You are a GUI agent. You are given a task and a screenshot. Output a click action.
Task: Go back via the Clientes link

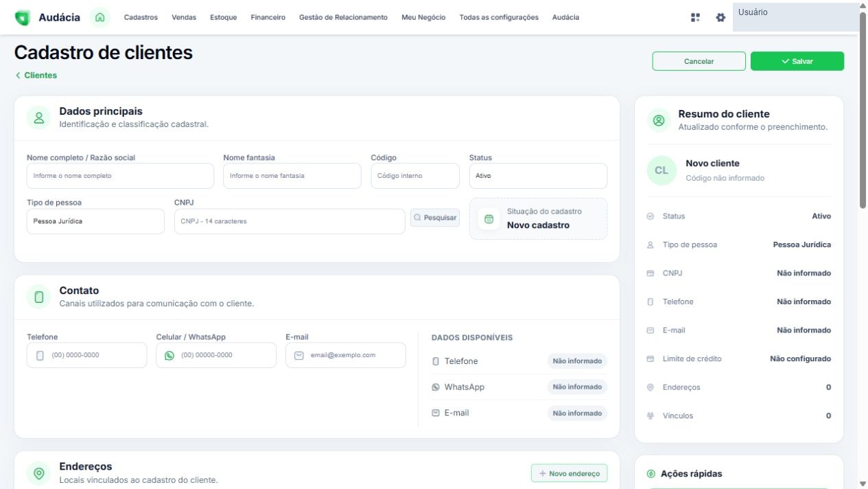click(36, 76)
